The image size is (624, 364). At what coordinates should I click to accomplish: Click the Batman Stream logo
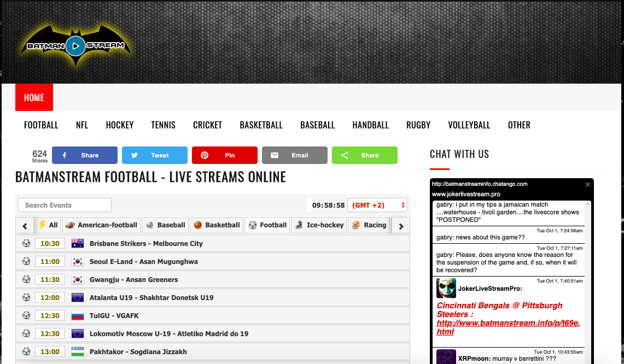point(75,46)
